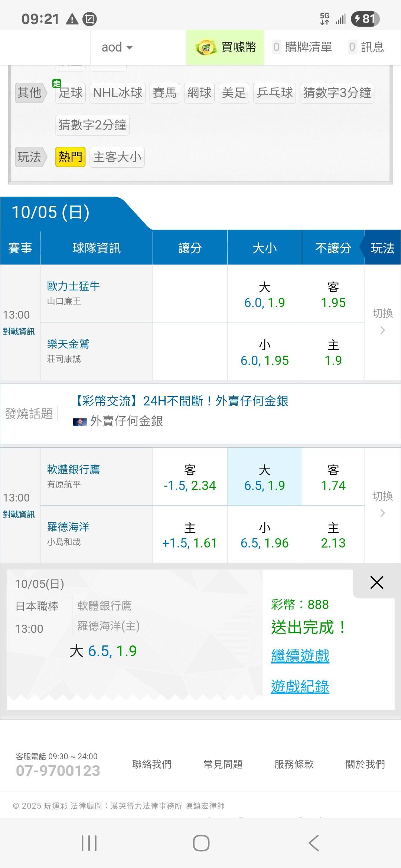Open the 訊息 messages counter

[366, 47]
